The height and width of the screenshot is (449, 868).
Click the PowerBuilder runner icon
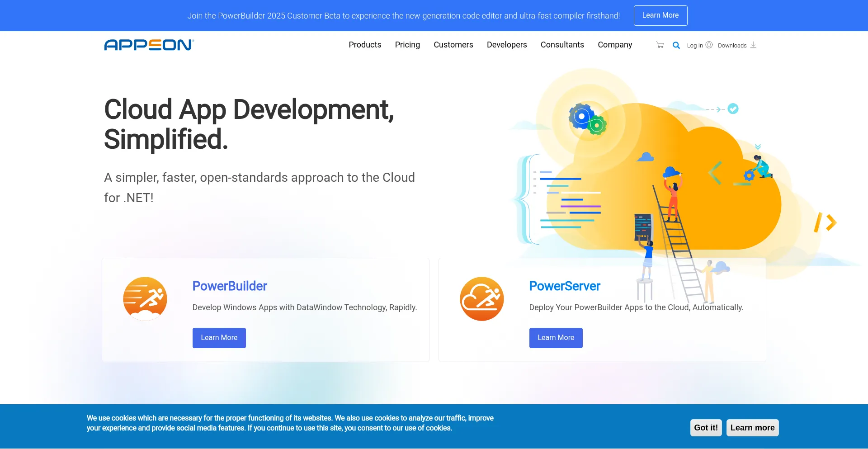145,299
